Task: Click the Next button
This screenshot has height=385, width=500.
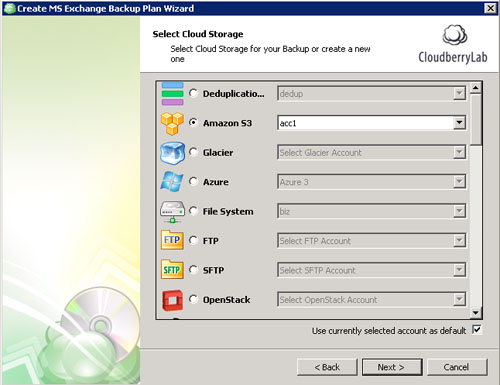Action: [x=392, y=367]
